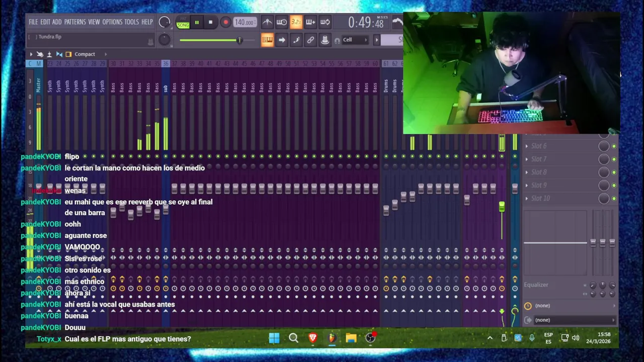Toggle PAT/SONG playback mode
Viewport: 644px width, 362px height.
tap(183, 23)
